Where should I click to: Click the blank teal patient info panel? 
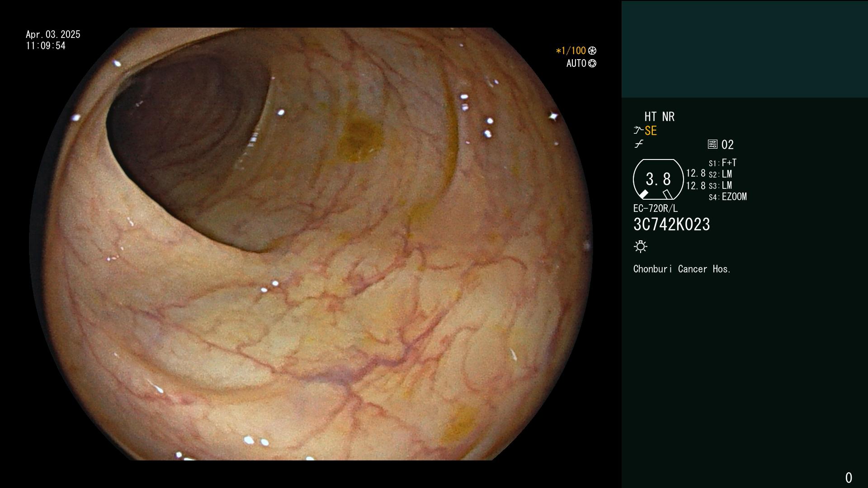[x=745, y=49]
